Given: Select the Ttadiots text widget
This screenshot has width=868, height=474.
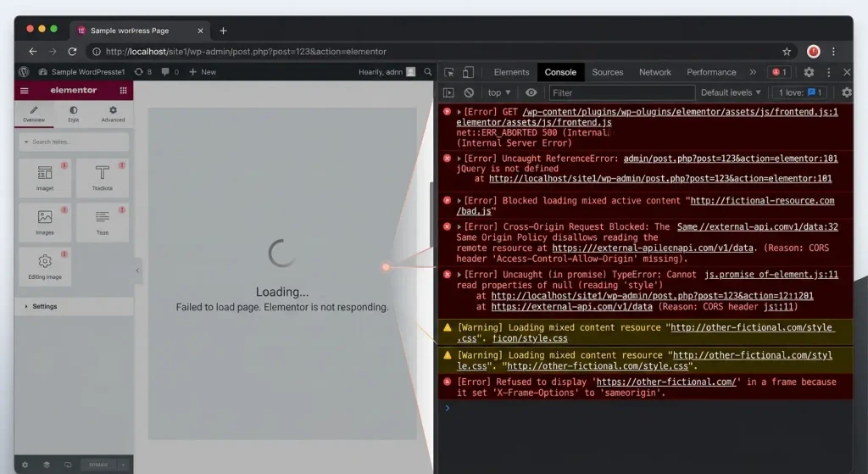Looking at the screenshot, I should pyautogui.click(x=103, y=178).
